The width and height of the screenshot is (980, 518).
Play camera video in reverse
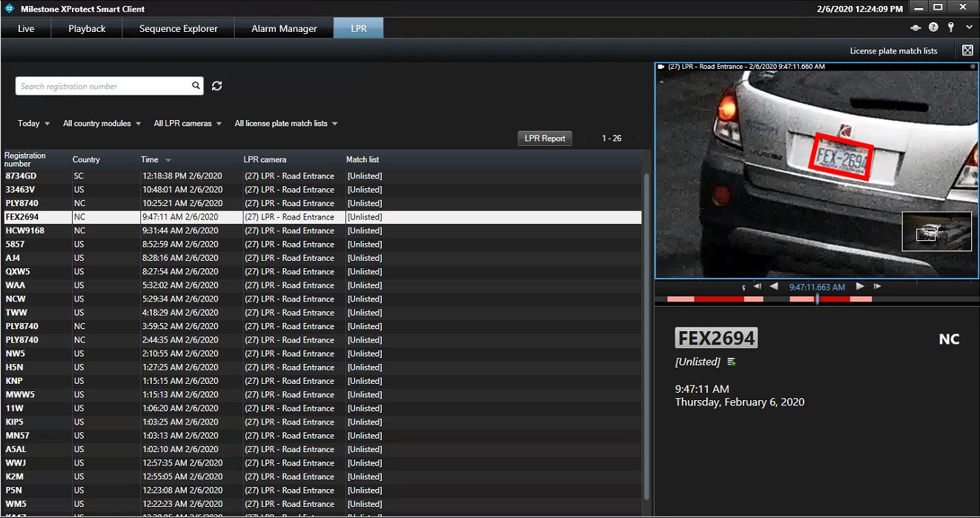click(x=774, y=286)
